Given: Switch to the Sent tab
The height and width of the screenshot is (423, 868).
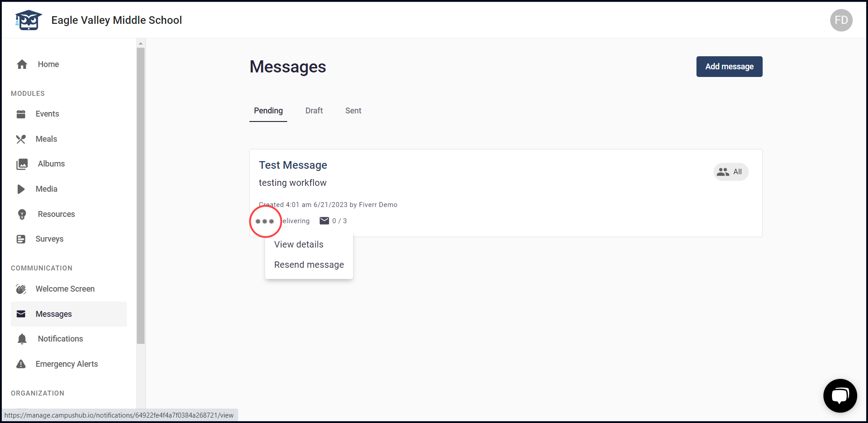Looking at the screenshot, I should click(353, 111).
